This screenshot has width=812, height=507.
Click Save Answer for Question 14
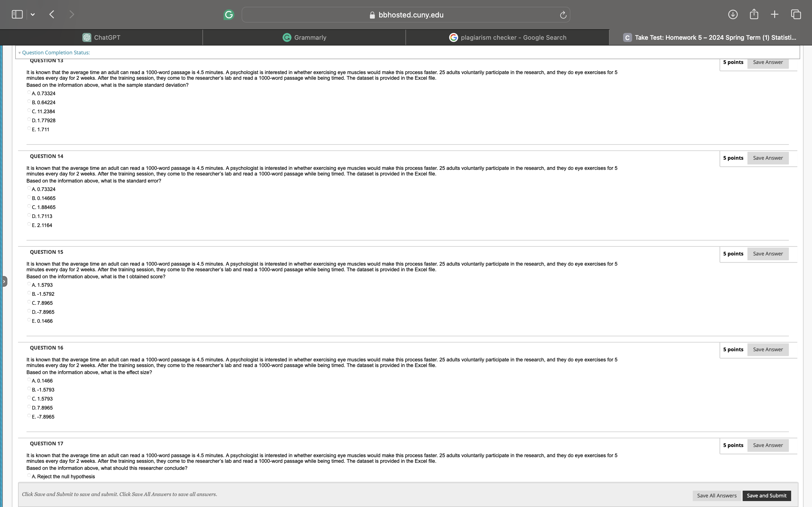point(768,158)
